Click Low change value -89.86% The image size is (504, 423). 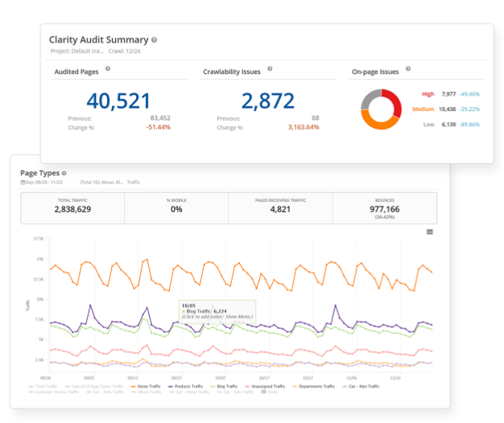point(469,125)
